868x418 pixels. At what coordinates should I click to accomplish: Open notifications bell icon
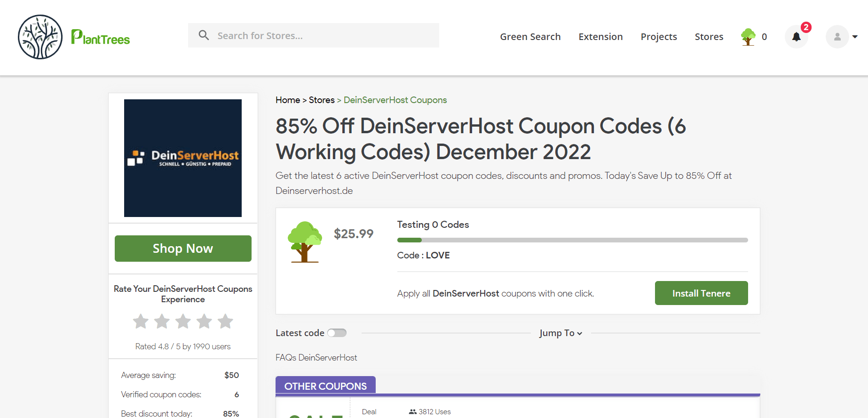click(796, 37)
